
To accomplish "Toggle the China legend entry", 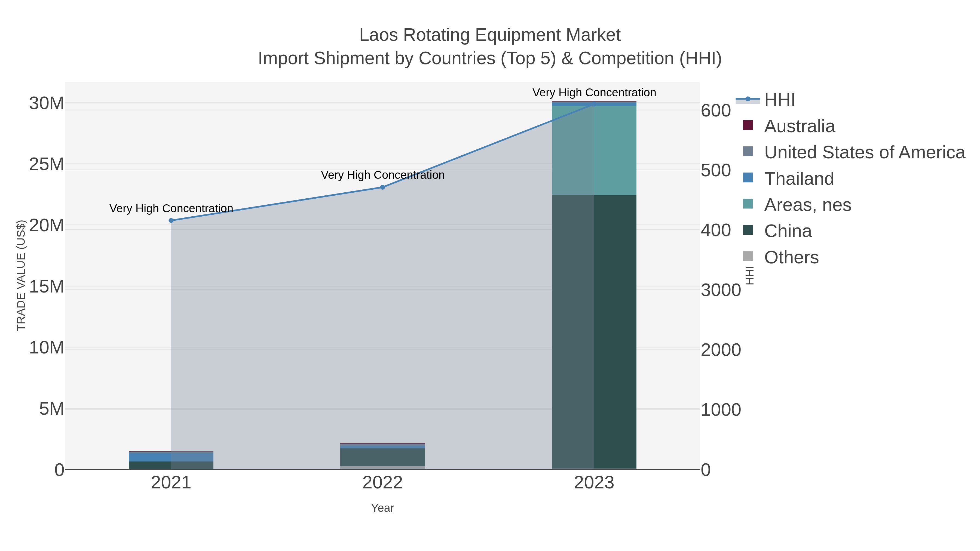I will point(777,231).
